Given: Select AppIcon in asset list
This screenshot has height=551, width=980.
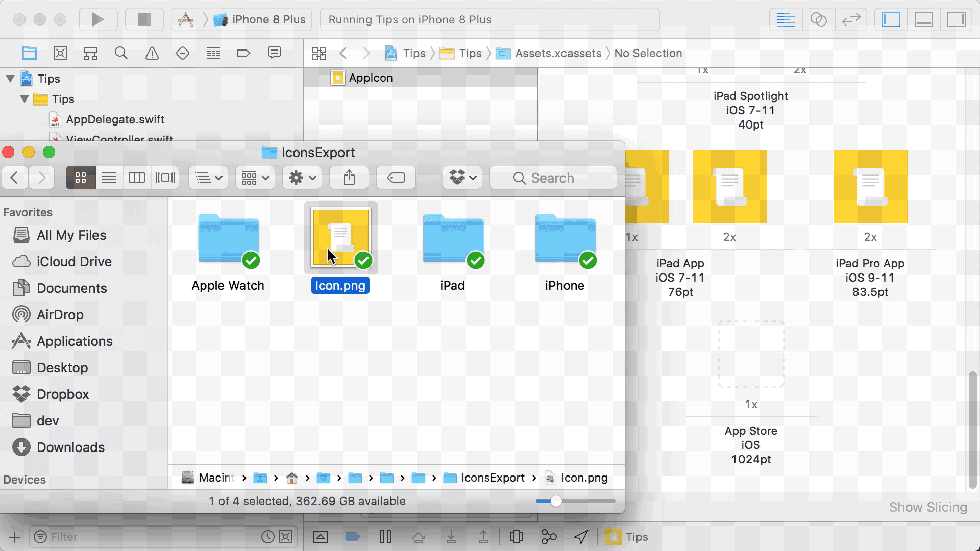Looking at the screenshot, I should pos(421,78).
